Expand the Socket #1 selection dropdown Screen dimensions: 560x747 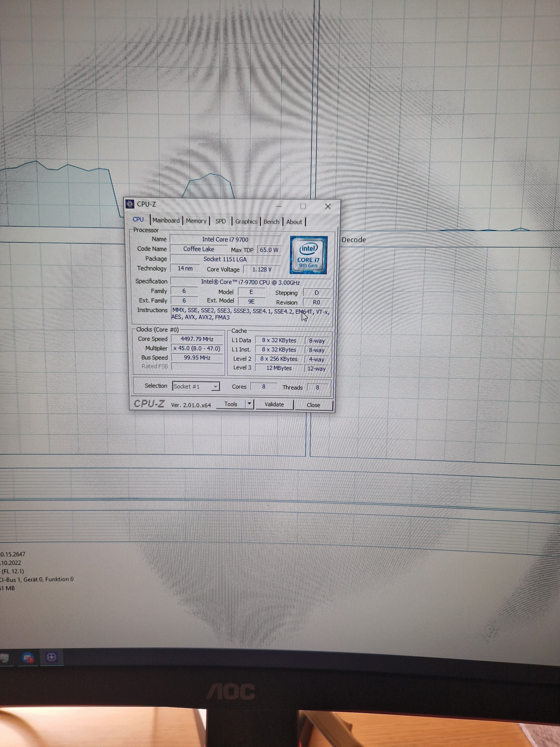coord(215,386)
